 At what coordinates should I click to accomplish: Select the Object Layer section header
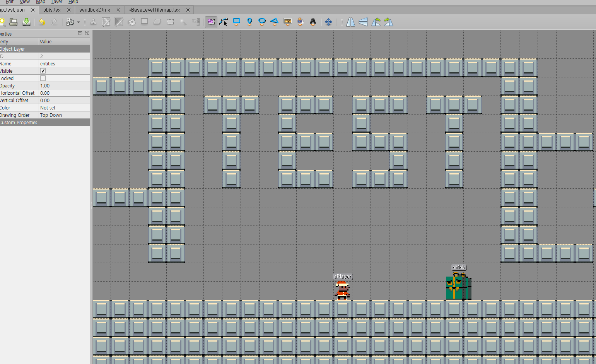pyautogui.click(x=45, y=49)
